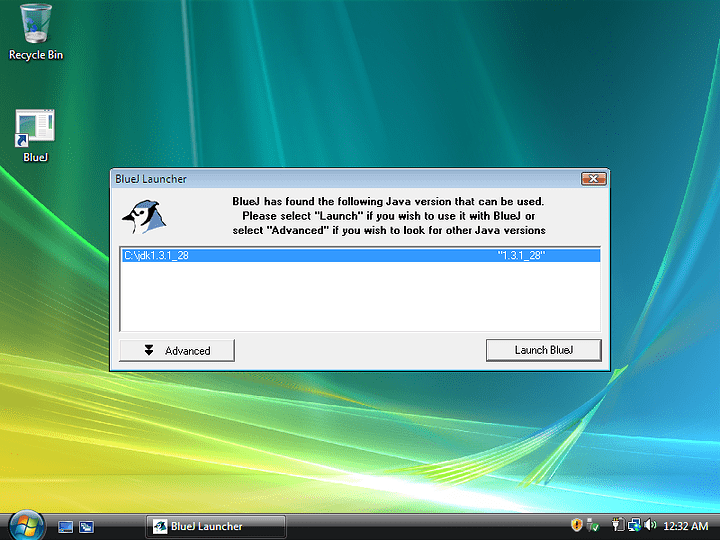Click the Safely Remove Hardware tray icon

tap(593, 525)
